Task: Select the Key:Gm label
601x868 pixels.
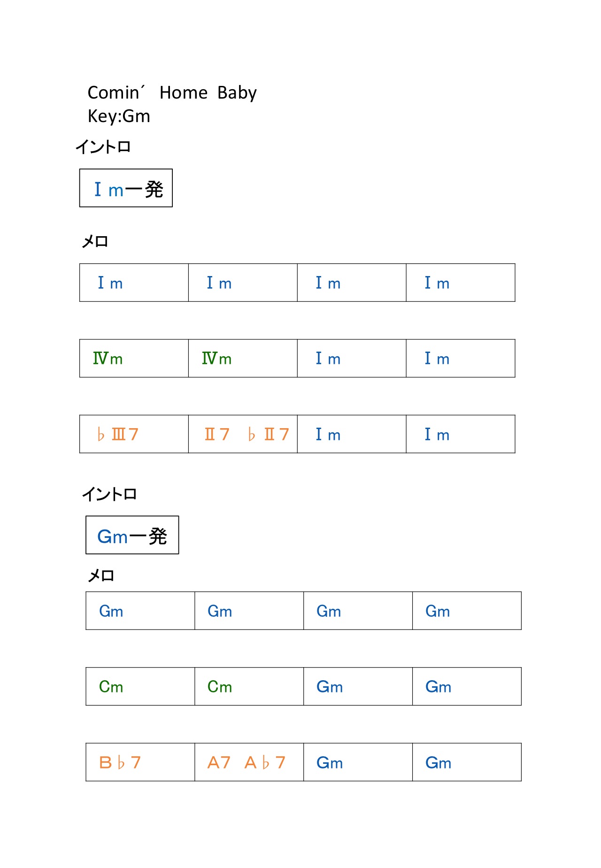Action: point(119,116)
